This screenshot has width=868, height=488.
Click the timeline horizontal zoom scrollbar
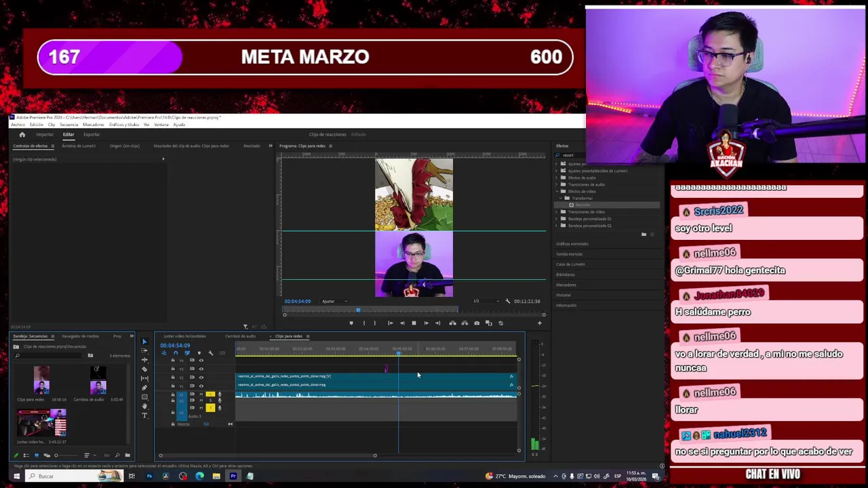[x=267, y=455]
